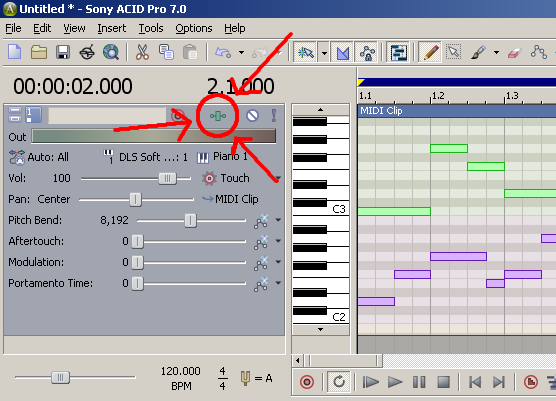Click the tuning fork project key icon
This screenshot has height=401, width=556.
[x=245, y=378]
